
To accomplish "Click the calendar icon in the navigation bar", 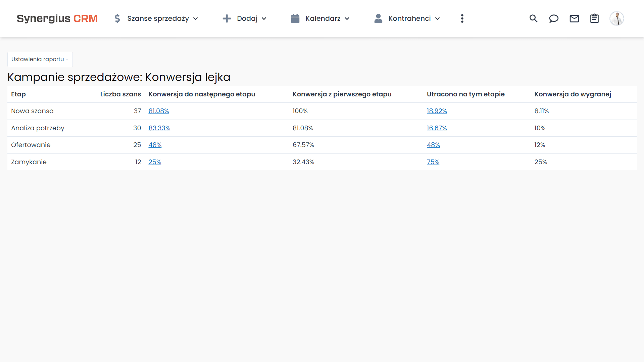I will click(295, 18).
